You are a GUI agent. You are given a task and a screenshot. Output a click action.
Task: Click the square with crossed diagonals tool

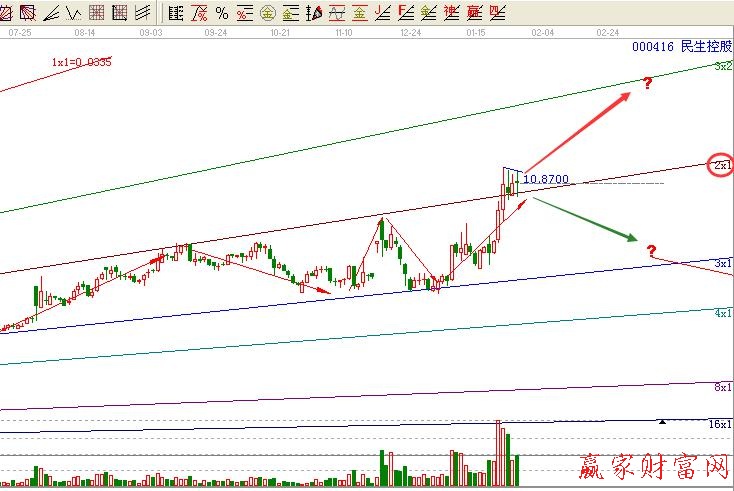click(27, 13)
